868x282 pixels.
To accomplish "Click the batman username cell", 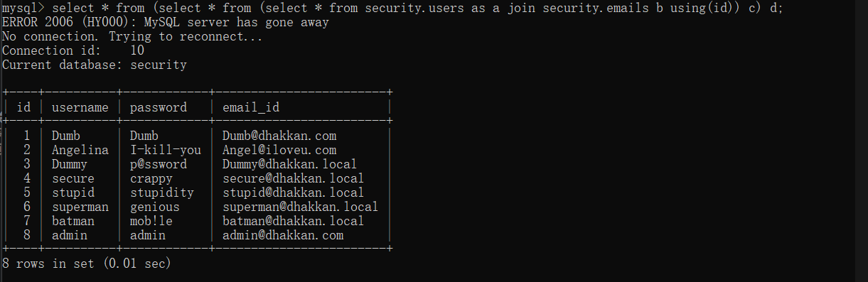I will [x=73, y=221].
